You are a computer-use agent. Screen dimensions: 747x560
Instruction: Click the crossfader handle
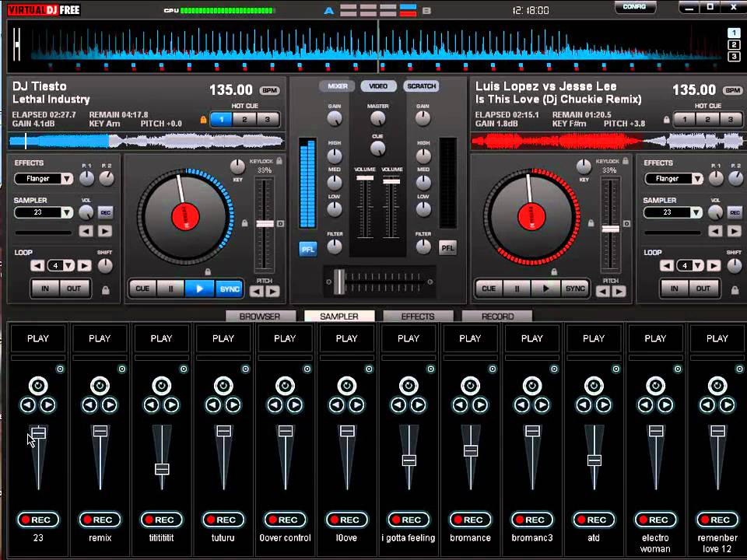(x=339, y=282)
